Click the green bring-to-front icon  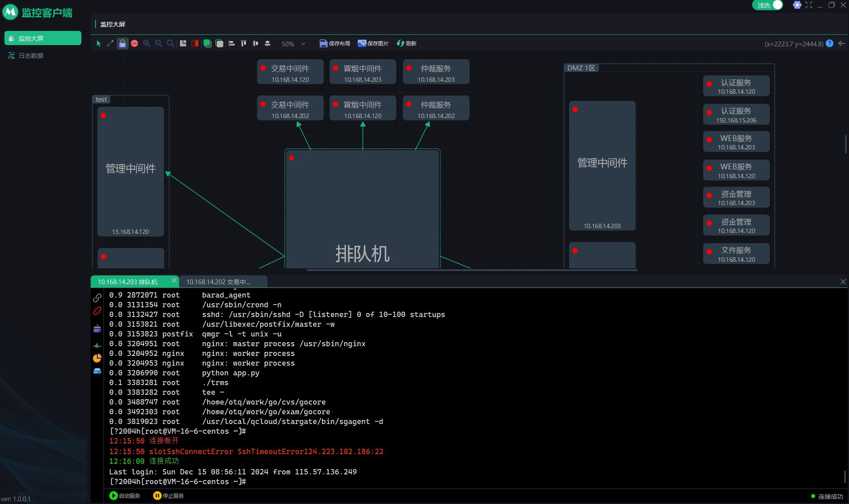tap(207, 43)
